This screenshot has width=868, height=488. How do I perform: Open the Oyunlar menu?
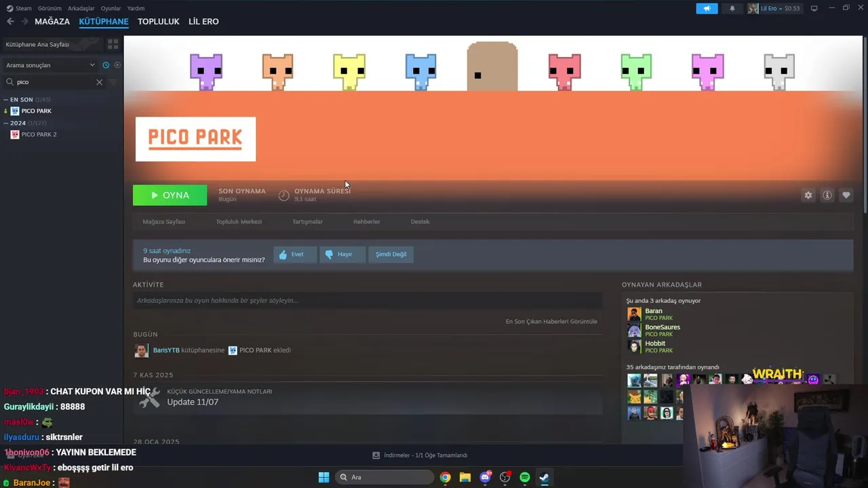pos(111,8)
